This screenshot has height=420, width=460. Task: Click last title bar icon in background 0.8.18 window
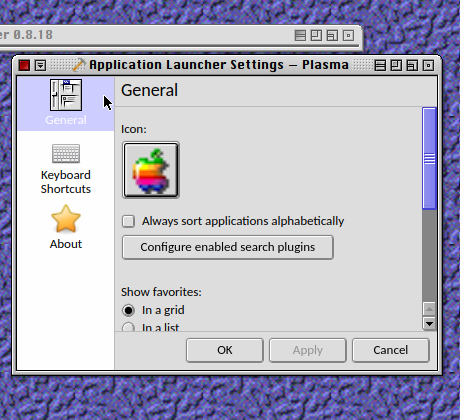coord(348,35)
